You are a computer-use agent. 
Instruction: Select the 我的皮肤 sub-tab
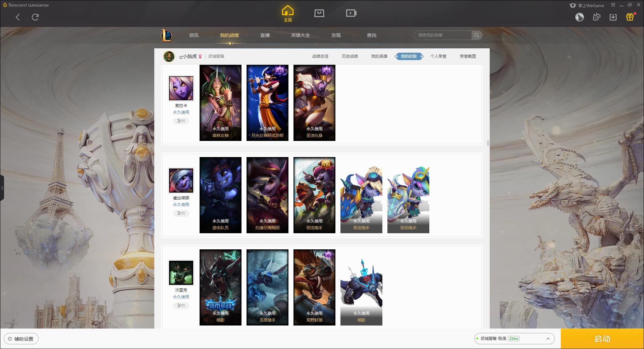tap(409, 56)
